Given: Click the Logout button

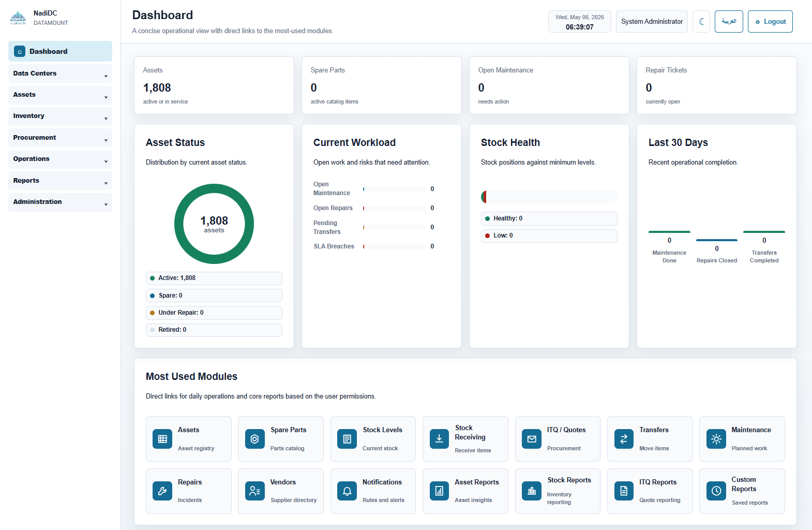Looking at the screenshot, I should (x=770, y=22).
